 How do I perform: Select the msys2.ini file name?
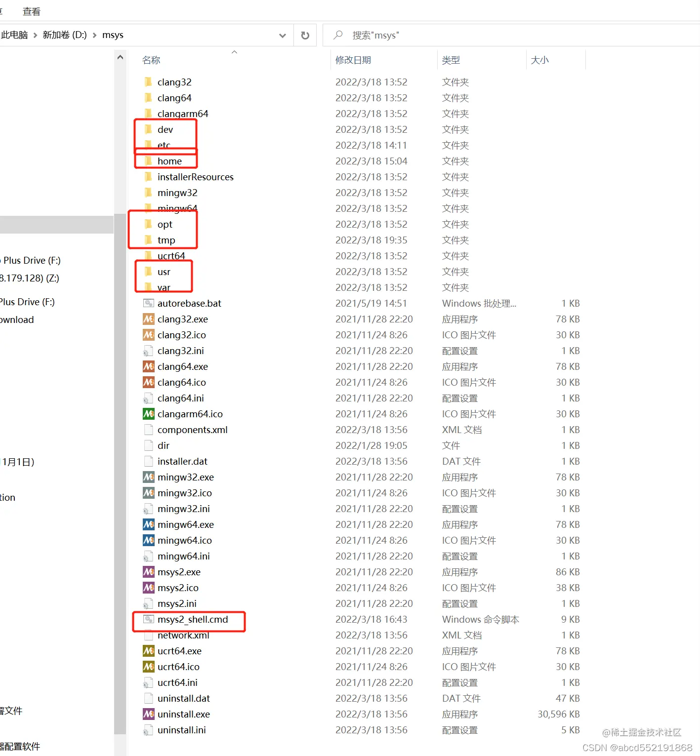pyautogui.click(x=177, y=603)
